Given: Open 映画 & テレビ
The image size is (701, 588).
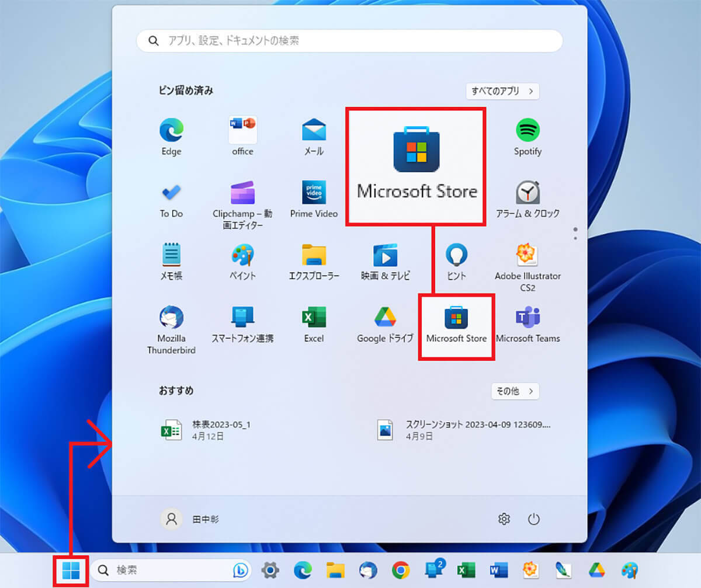Looking at the screenshot, I should [385, 261].
